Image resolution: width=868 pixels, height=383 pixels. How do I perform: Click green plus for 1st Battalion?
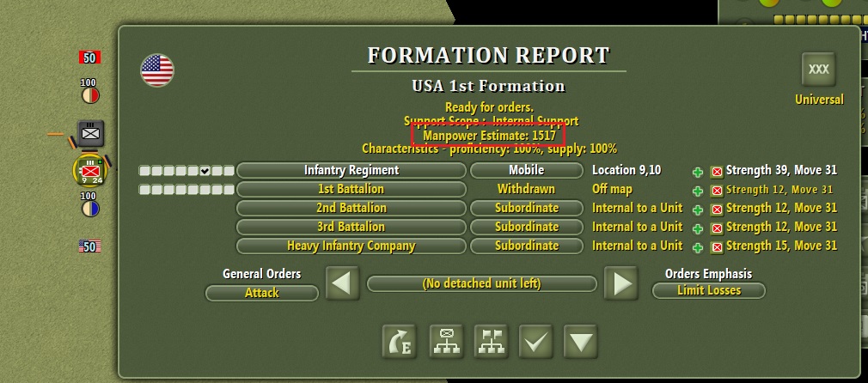(x=698, y=191)
